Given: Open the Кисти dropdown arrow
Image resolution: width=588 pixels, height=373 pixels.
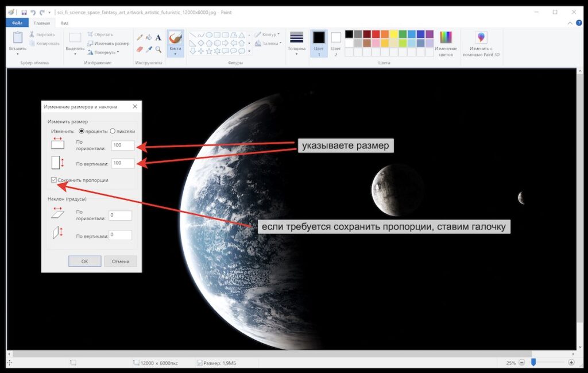Looking at the screenshot, I should [x=175, y=54].
